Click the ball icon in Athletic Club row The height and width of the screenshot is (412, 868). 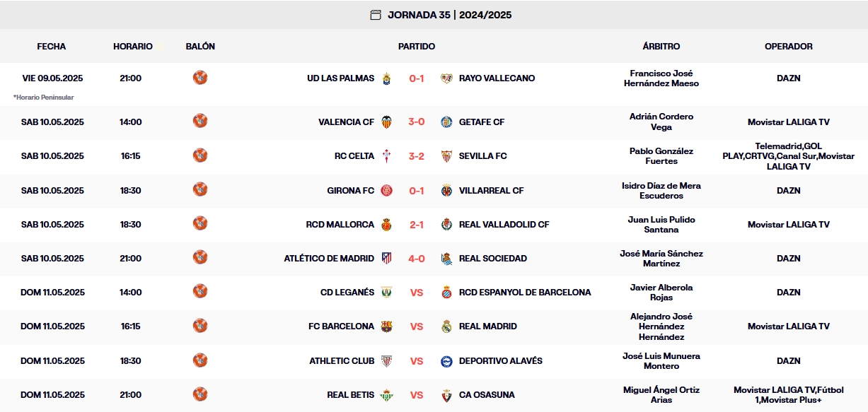[200, 360]
